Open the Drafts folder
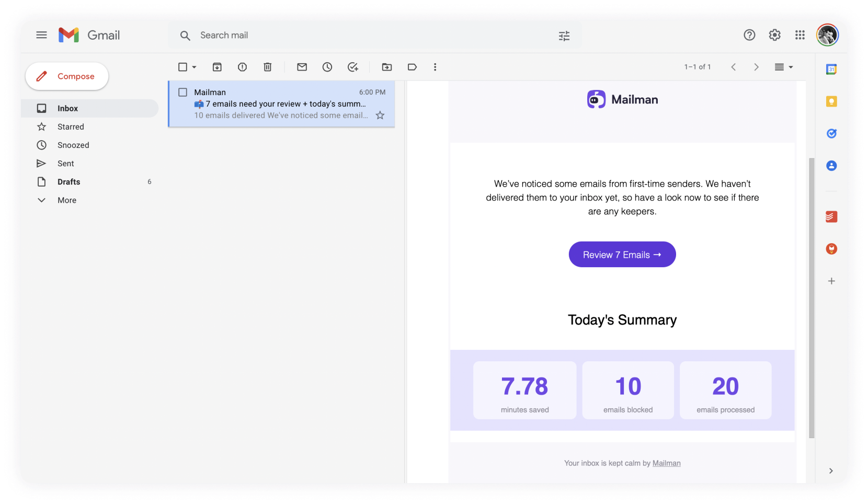The height and width of the screenshot is (504, 868). pos(89,182)
